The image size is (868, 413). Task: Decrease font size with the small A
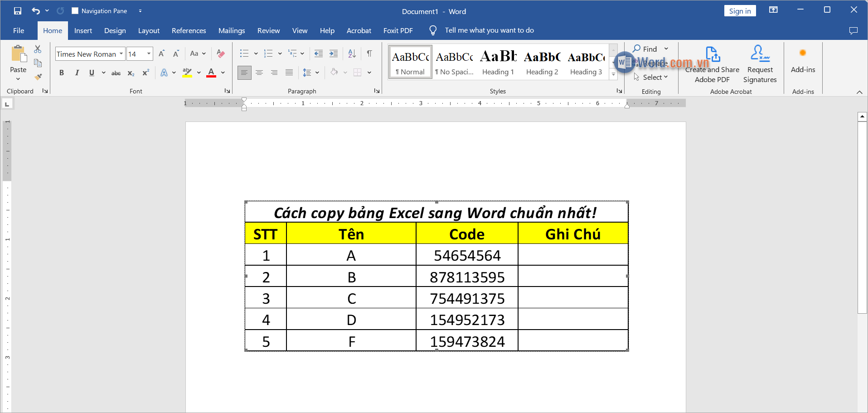[176, 53]
